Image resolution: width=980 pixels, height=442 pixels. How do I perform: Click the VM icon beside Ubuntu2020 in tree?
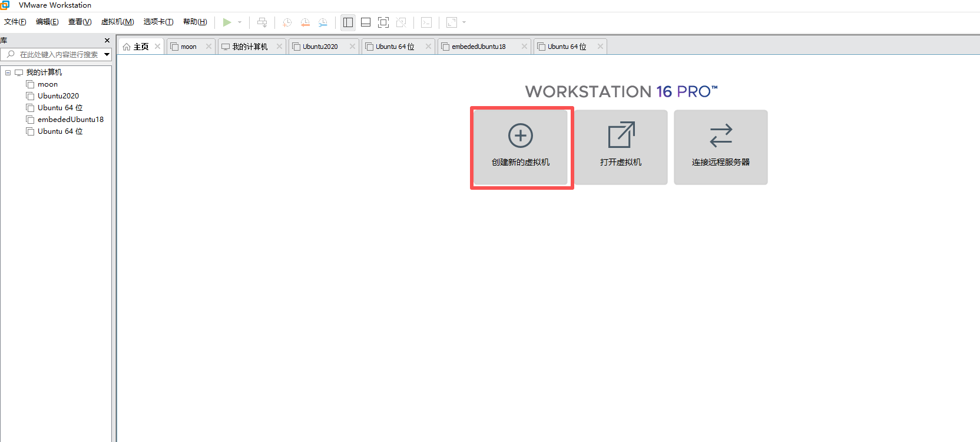pos(30,96)
